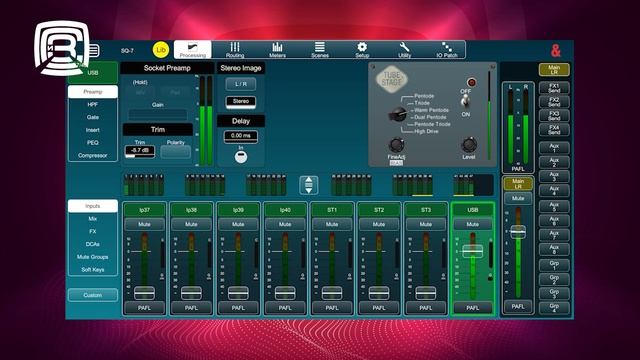This screenshot has height=360, width=640.
Task: Select the Aux 5 mix button
Action: point(554,207)
